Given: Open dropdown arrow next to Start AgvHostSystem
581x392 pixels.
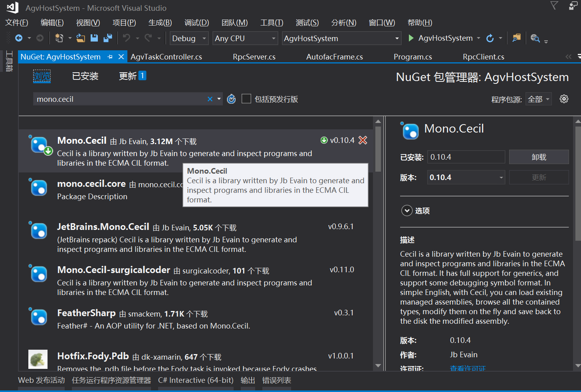Looking at the screenshot, I should (478, 38).
